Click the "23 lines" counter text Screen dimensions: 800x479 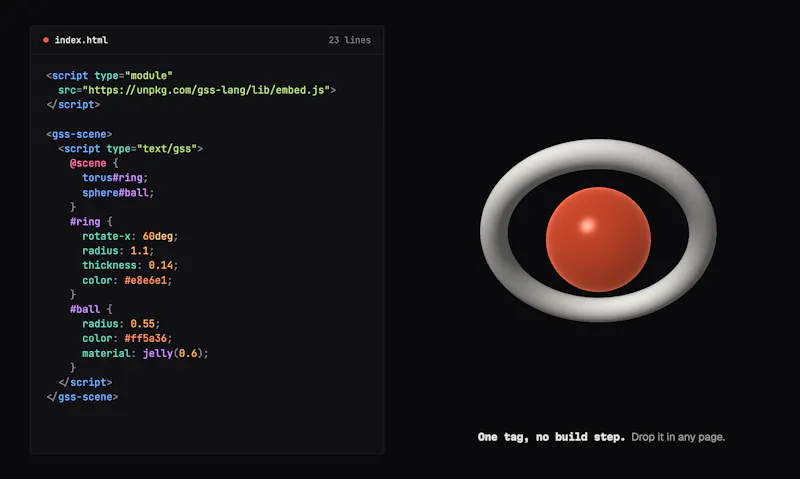coord(349,40)
